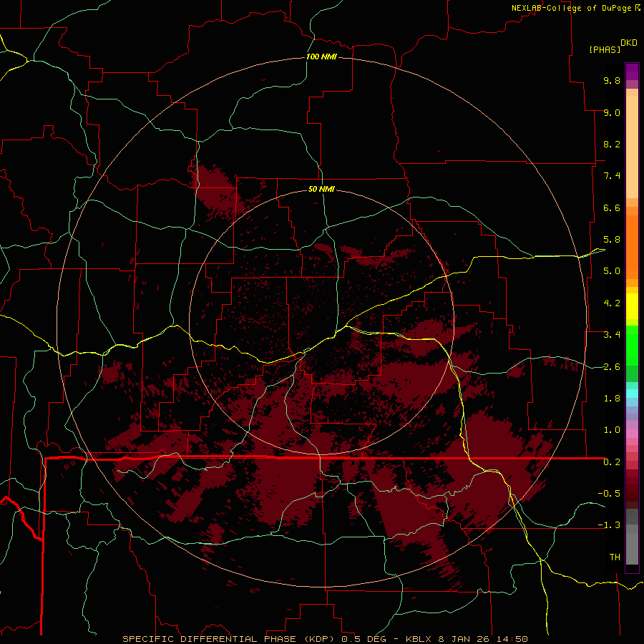Click the 1.0 value on color scale

coord(612,430)
